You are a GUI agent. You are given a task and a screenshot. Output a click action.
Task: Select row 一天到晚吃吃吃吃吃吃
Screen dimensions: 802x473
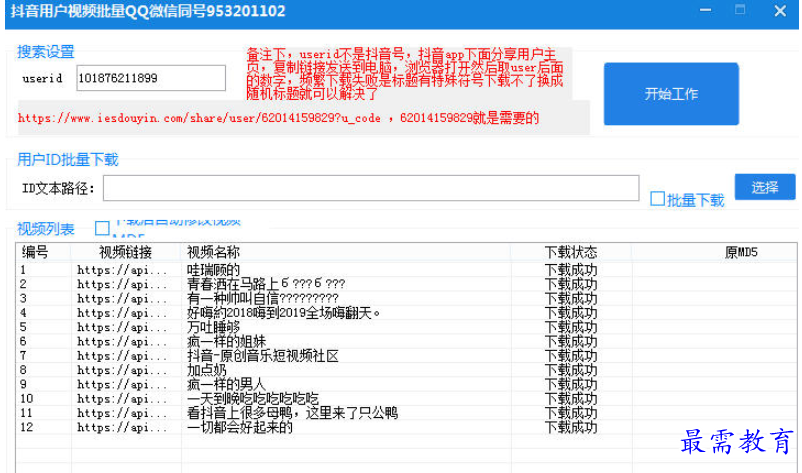[x=407, y=398]
